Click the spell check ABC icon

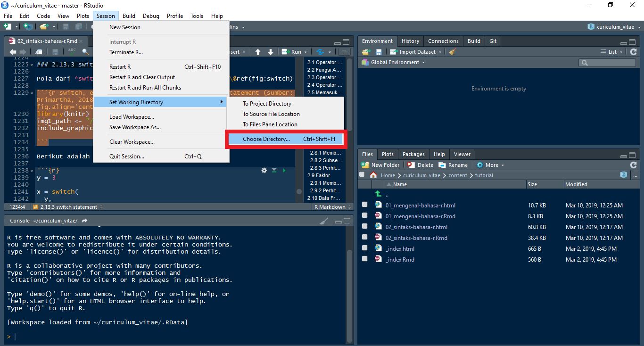[72, 52]
